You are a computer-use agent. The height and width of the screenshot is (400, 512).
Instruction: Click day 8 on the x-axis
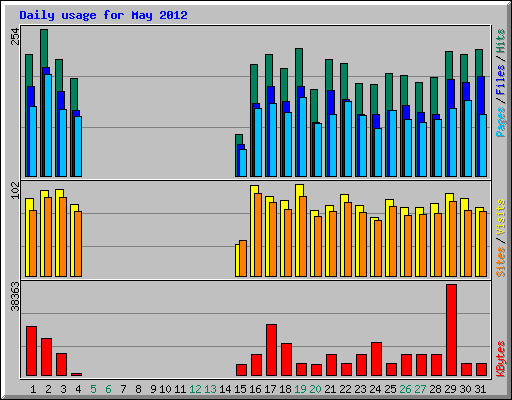(138, 389)
